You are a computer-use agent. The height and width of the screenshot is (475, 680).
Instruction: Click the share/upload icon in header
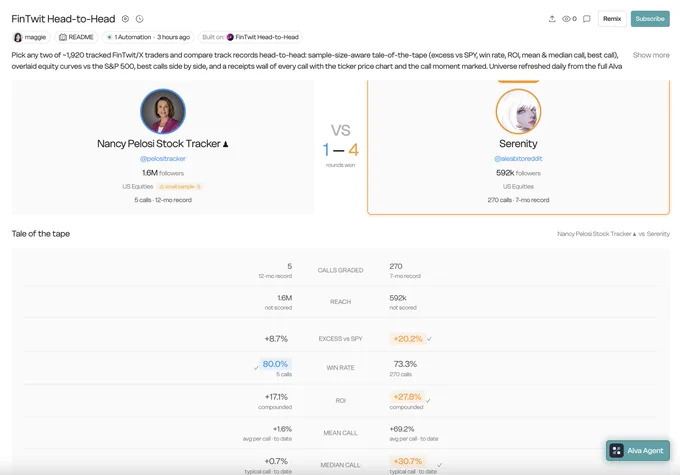click(552, 19)
